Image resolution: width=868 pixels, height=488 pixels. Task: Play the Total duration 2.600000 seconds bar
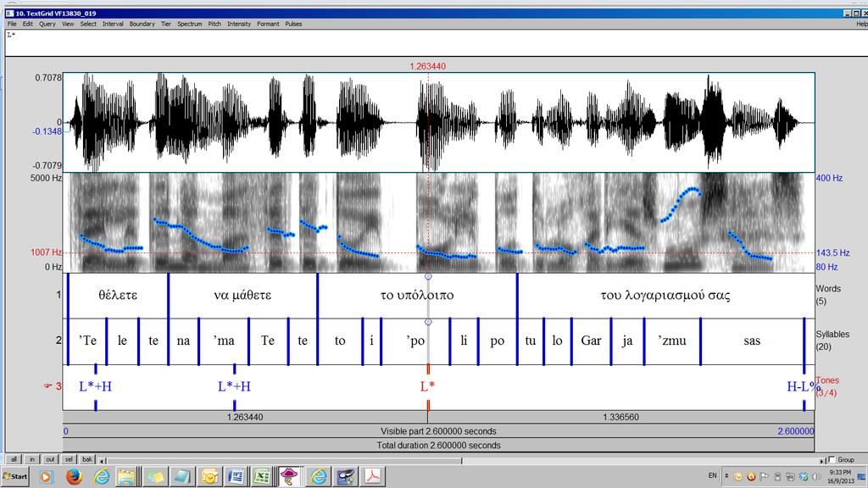point(438,445)
